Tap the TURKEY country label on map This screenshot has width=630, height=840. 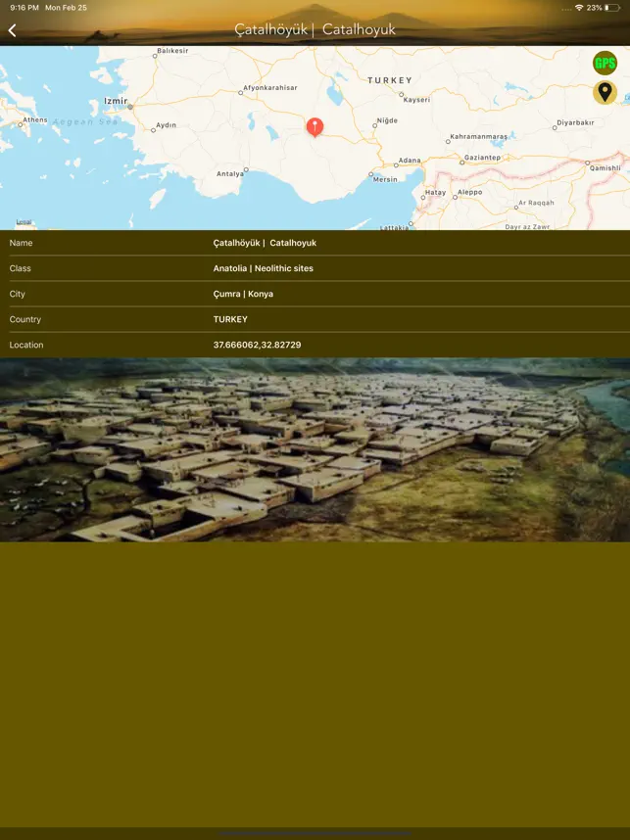pyautogui.click(x=390, y=80)
